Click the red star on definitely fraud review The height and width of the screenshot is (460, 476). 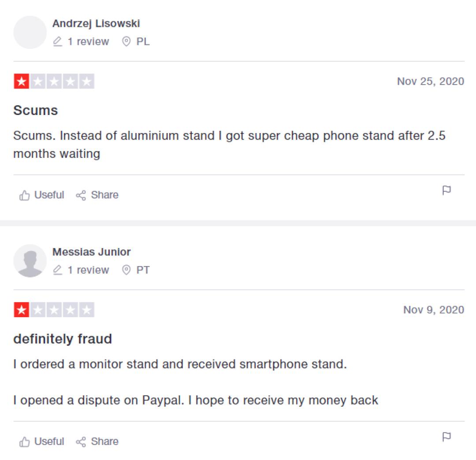tap(21, 310)
